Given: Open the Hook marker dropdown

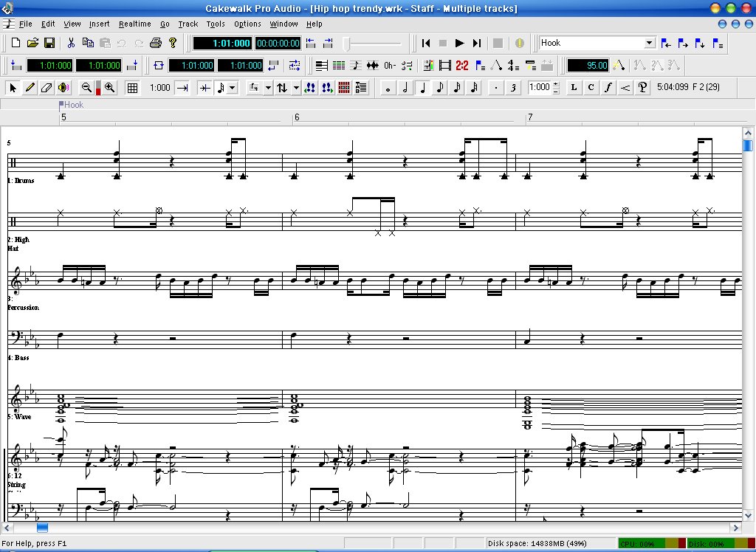Looking at the screenshot, I should pyautogui.click(x=650, y=44).
